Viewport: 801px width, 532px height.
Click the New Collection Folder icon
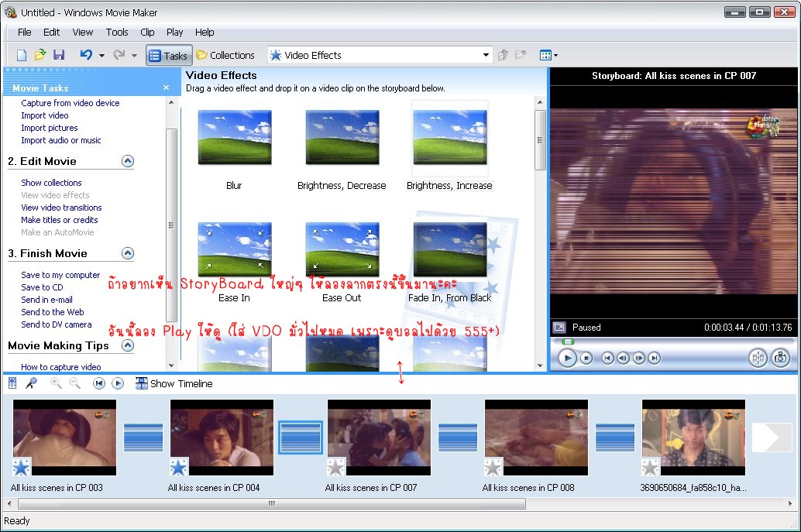tap(521, 55)
